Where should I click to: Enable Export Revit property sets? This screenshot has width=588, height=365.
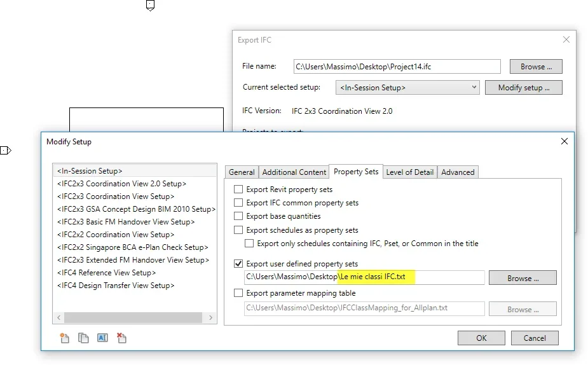coord(238,189)
